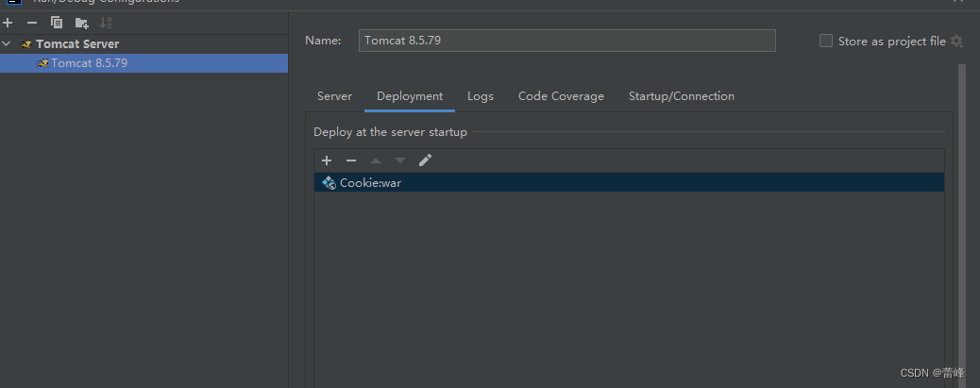
Task: Switch to the Server tab
Action: (334, 96)
